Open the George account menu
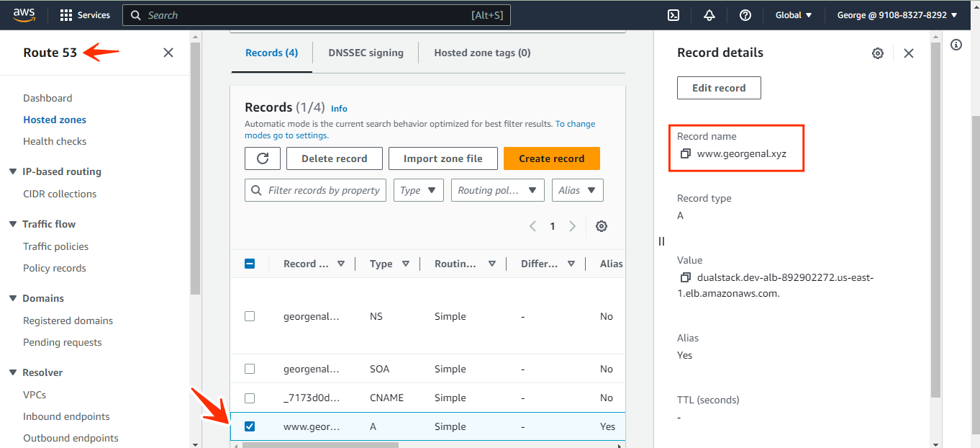 pyautogui.click(x=897, y=15)
